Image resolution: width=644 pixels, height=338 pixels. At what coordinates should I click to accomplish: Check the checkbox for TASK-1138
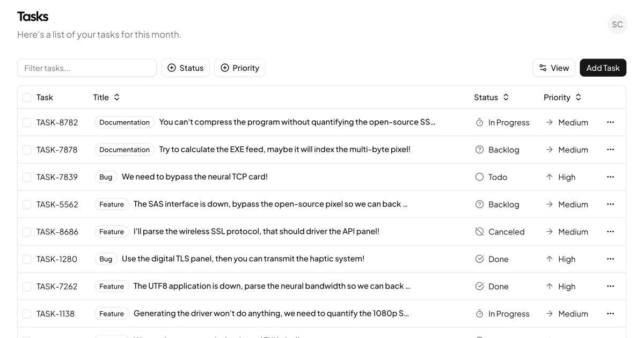tap(26, 313)
